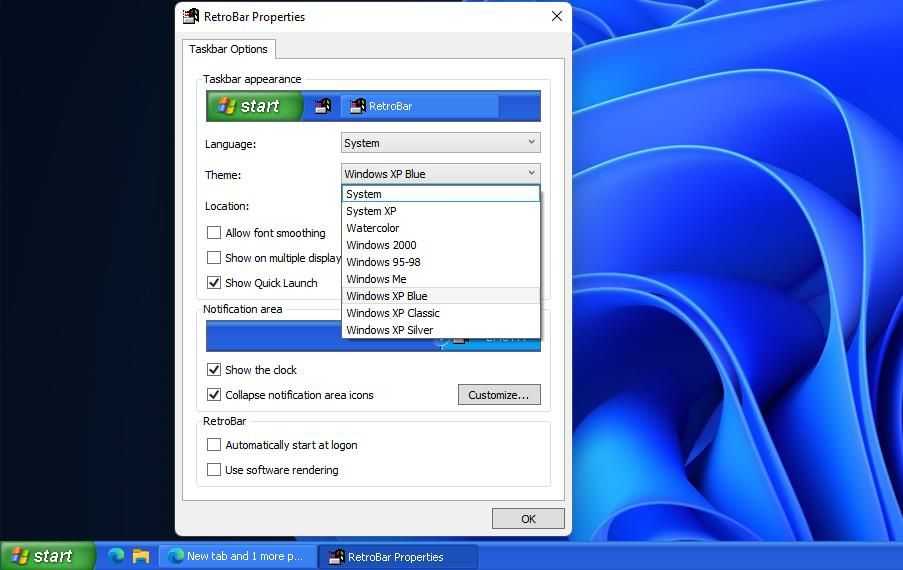Enable Automatically start at logon
This screenshot has width=903, height=570.
pyautogui.click(x=214, y=445)
